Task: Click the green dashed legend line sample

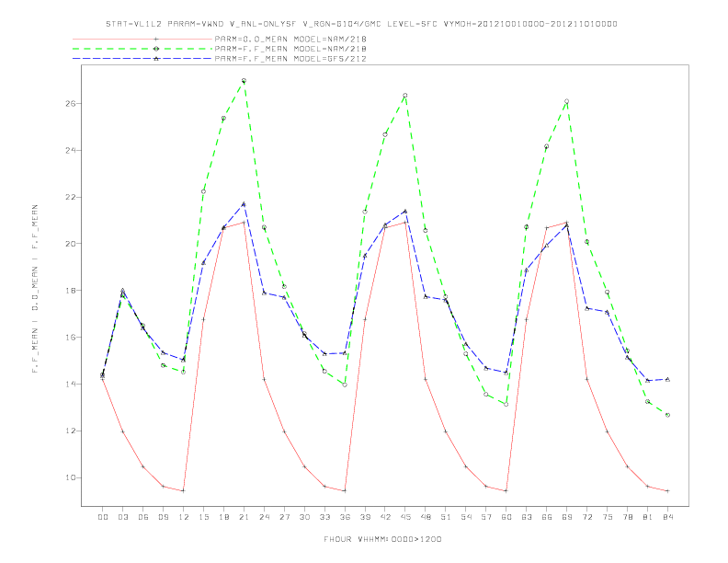Action: point(142,49)
